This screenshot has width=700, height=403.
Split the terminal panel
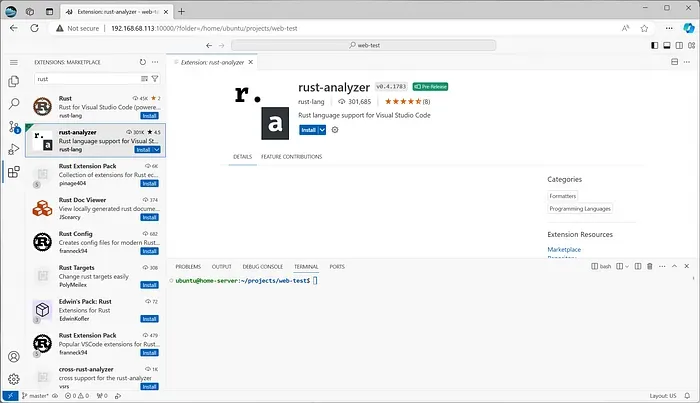pyautogui.click(x=638, y=266)
